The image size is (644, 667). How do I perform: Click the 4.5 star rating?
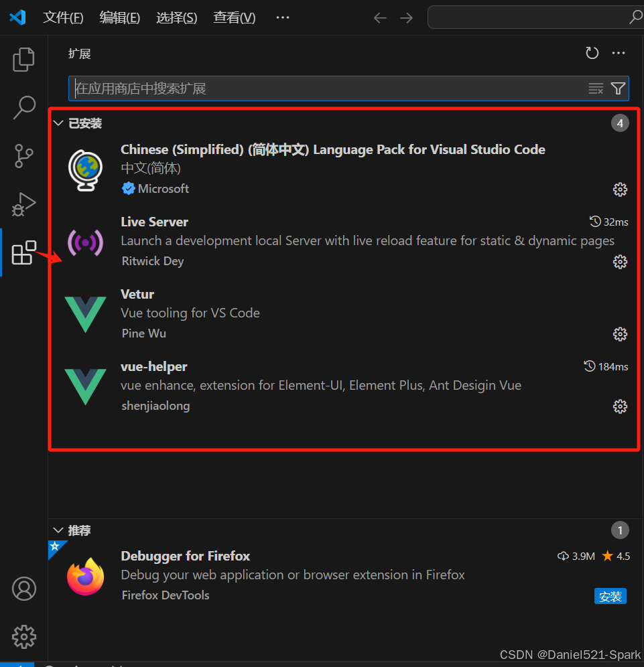click(616, 556)
